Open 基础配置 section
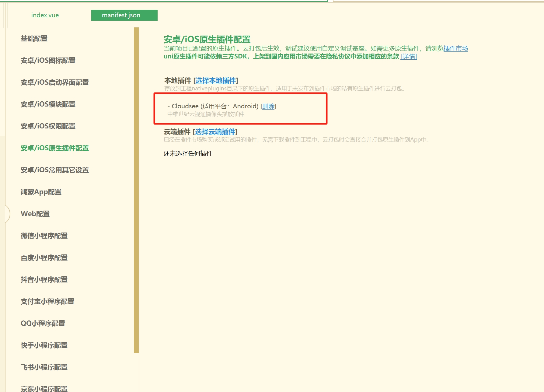 tap(34, 39)
